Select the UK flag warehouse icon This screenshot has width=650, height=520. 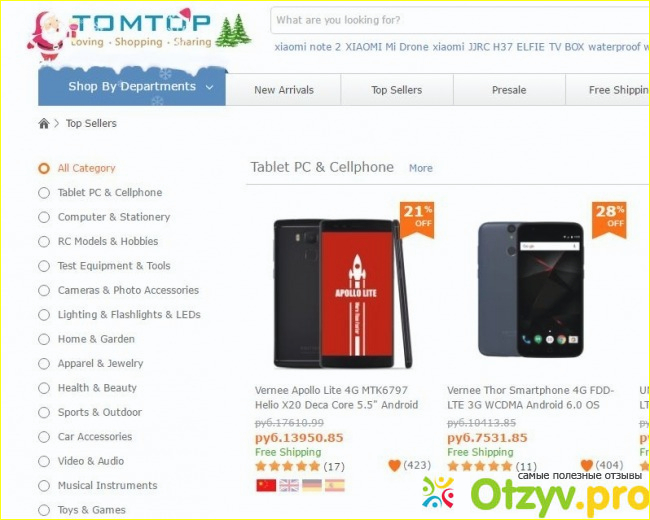coord(289,485)
